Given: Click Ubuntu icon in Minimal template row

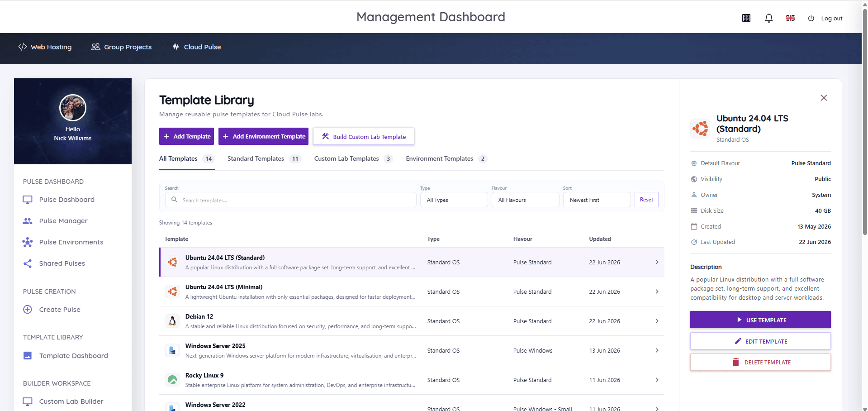Looking at the screenshot, I should (172, 292).
